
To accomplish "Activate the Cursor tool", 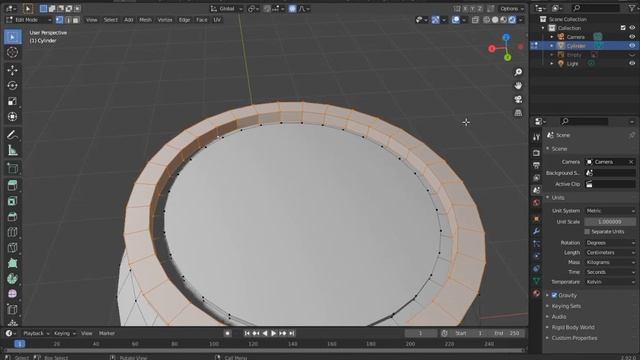I will (x=13, y=52).
